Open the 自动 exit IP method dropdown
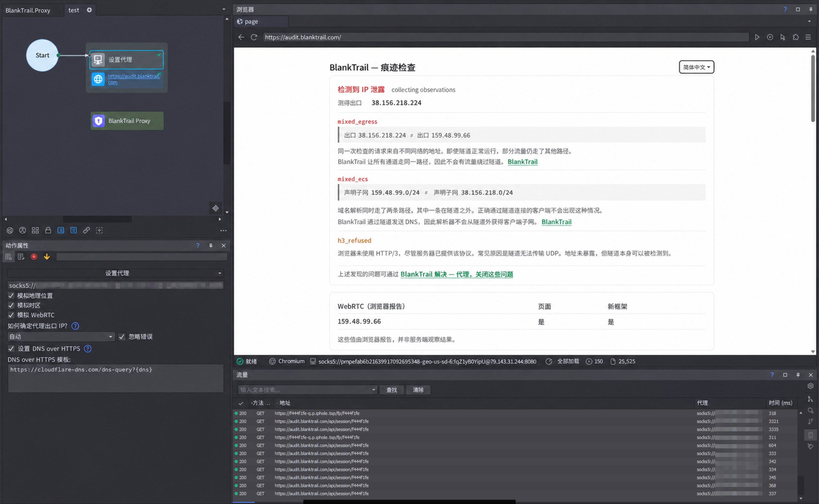The image size is (819, 504). [x=61, y=337]
